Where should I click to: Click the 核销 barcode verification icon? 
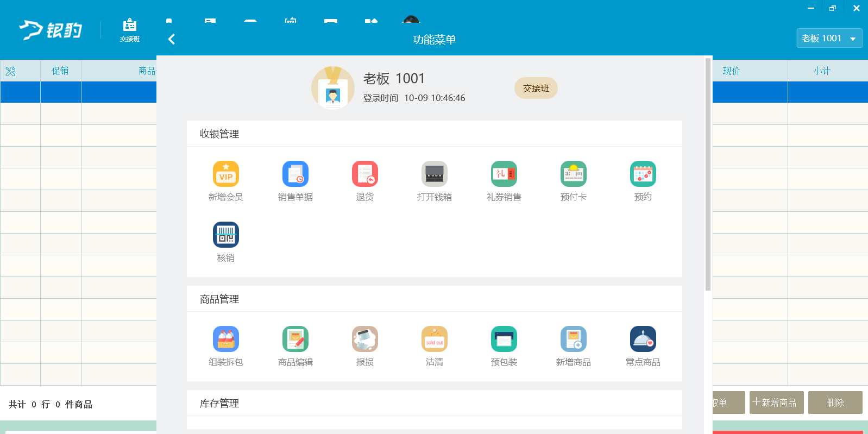click(x=226, y=235)
